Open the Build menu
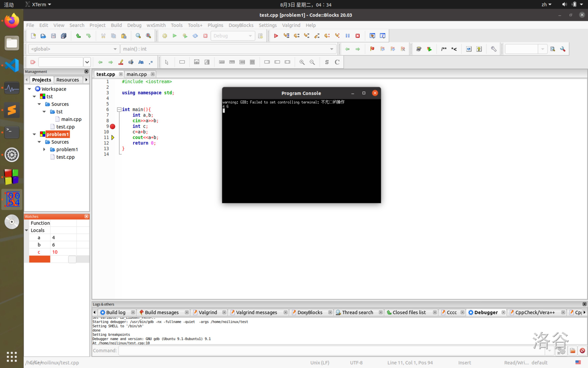Viewport: 588px width, 368px height. click(x=116, y=25)
